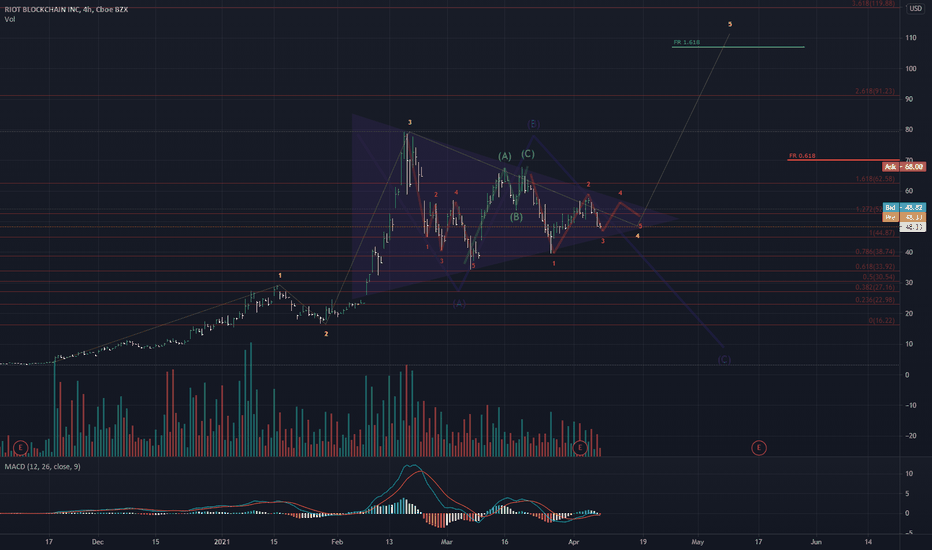Select Fibonacci level 0(16.22)
The width and height of the screenshot is (932, 550).
tap(881, 321)
